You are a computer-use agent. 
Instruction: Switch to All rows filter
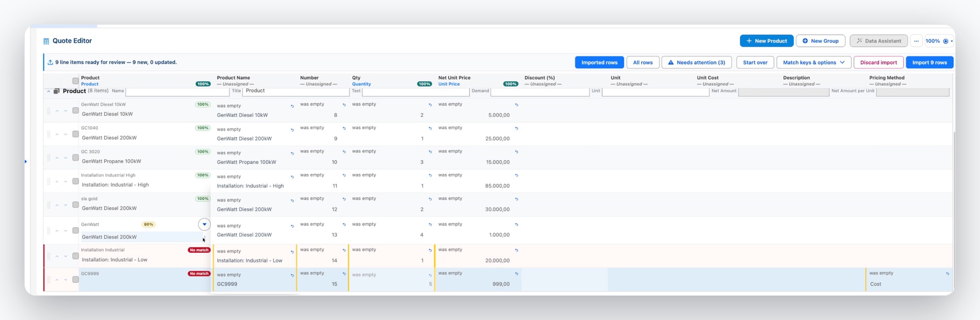coord(642,62)
